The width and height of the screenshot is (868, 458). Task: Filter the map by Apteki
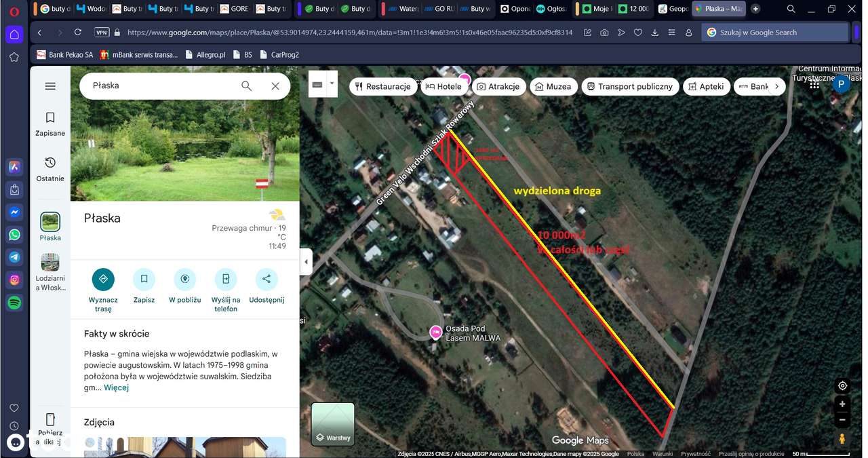pyautogui.click(x=706, y=86)
